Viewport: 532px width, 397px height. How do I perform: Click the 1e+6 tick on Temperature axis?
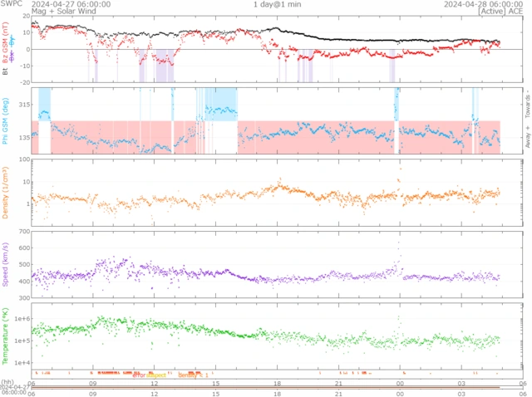click(22, 319)
